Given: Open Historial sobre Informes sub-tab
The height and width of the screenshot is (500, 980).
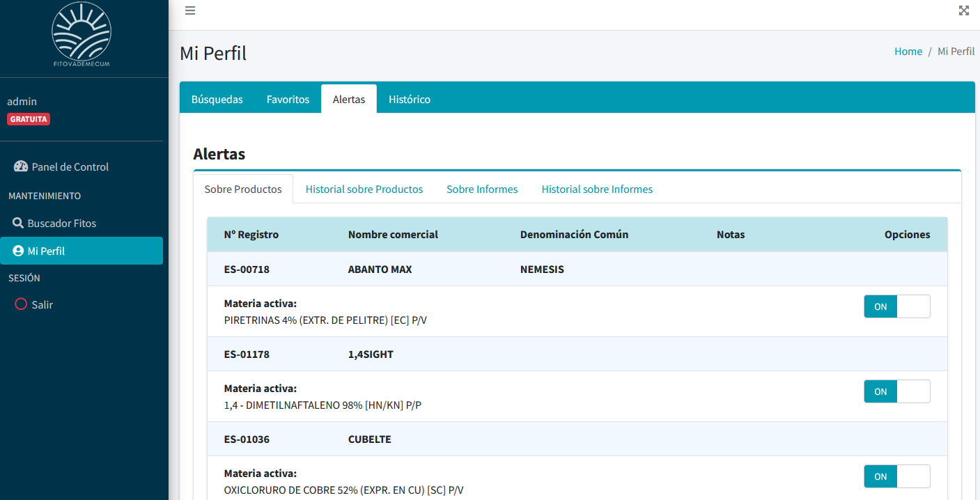Looking at the screenshot, I should tap(597, 189).
